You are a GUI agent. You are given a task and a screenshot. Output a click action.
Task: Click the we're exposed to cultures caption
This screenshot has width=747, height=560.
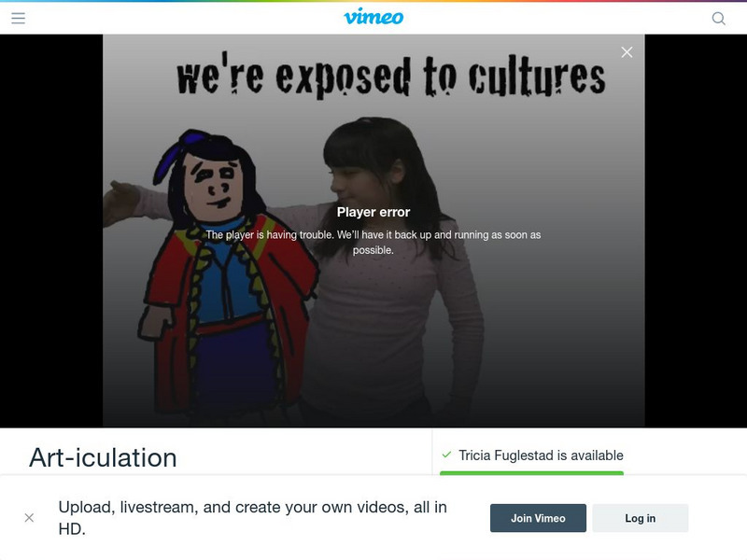click(x=390, y=76)
